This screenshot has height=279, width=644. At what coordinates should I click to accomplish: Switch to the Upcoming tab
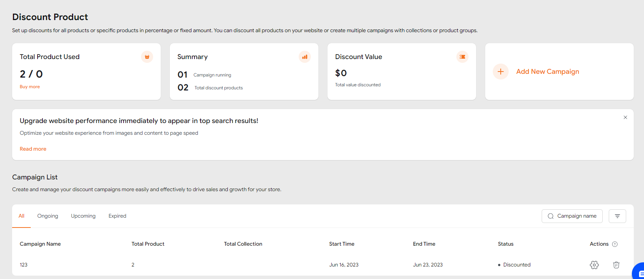[x=83, y=216]
